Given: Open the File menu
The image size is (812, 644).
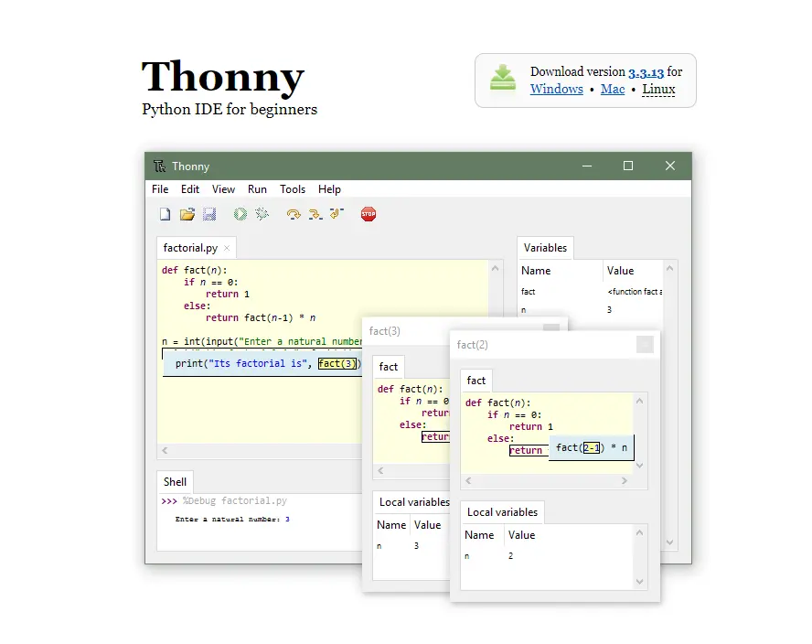Looking at the screenshot, I should (x=160, y=189).
